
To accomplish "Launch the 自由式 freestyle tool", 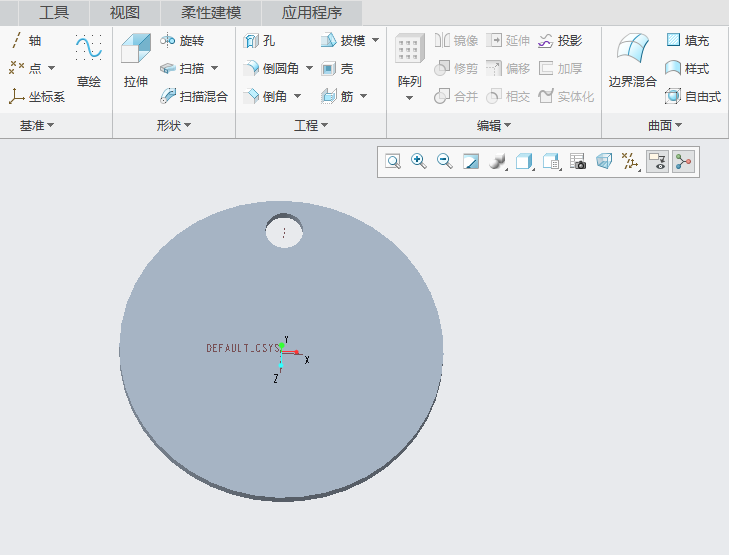I will pos(693,96).
